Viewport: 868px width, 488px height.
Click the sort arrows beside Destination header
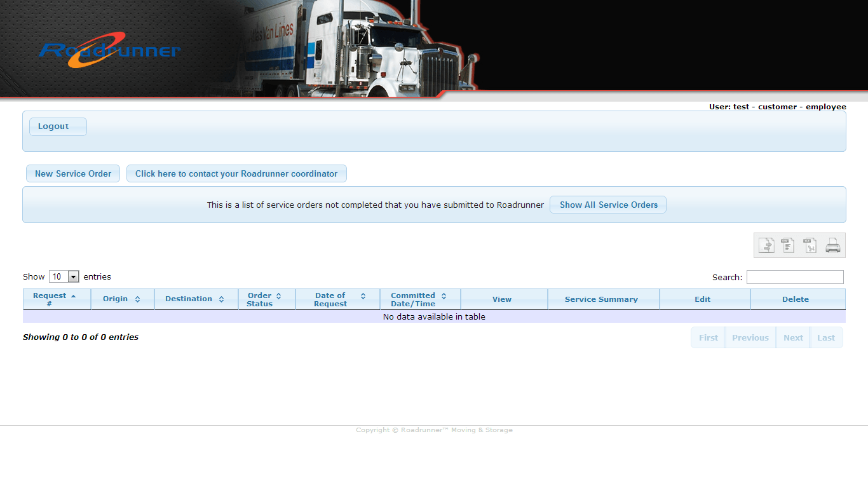tap(221, 299)
